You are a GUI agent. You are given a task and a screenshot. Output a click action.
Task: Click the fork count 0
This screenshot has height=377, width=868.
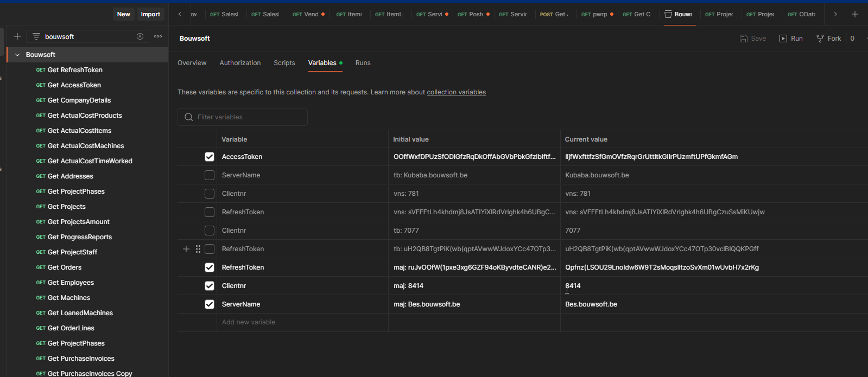(x=852, y=39)
